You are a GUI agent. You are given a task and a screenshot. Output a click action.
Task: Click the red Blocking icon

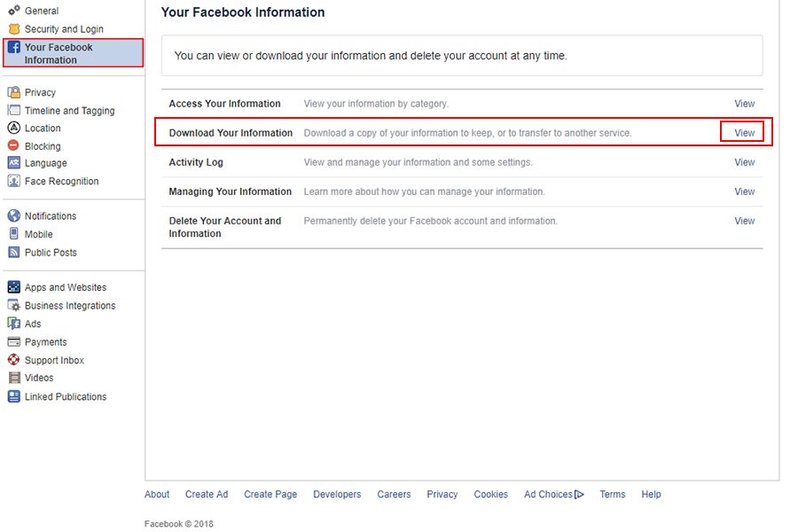click(13, 145)
